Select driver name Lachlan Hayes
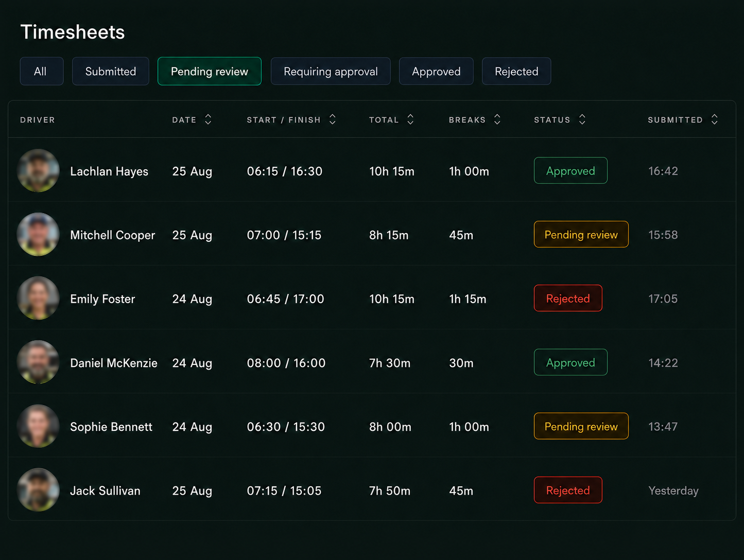 [x=109, y=171]
